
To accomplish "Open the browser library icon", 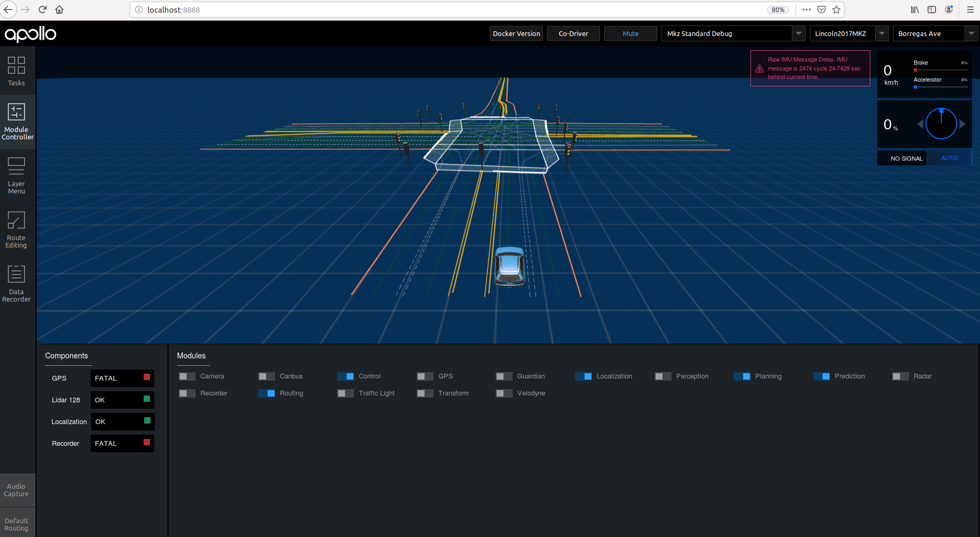I will (x=915, y=10).
